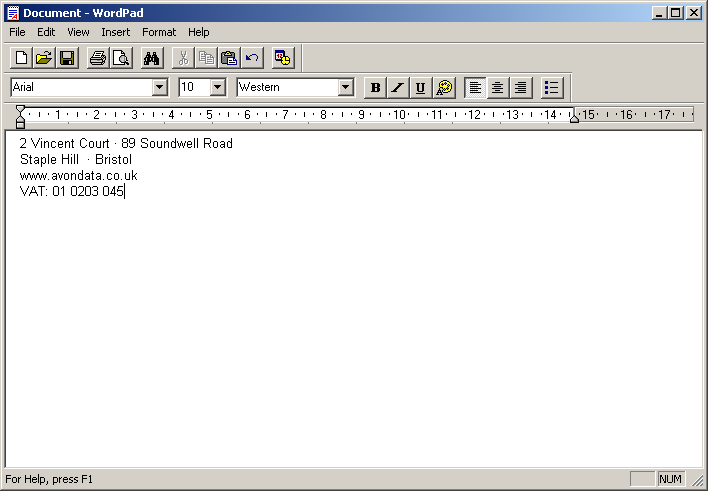Open the Insert menu
Viewport: 708px width, 491px height.
pos(116,32)
